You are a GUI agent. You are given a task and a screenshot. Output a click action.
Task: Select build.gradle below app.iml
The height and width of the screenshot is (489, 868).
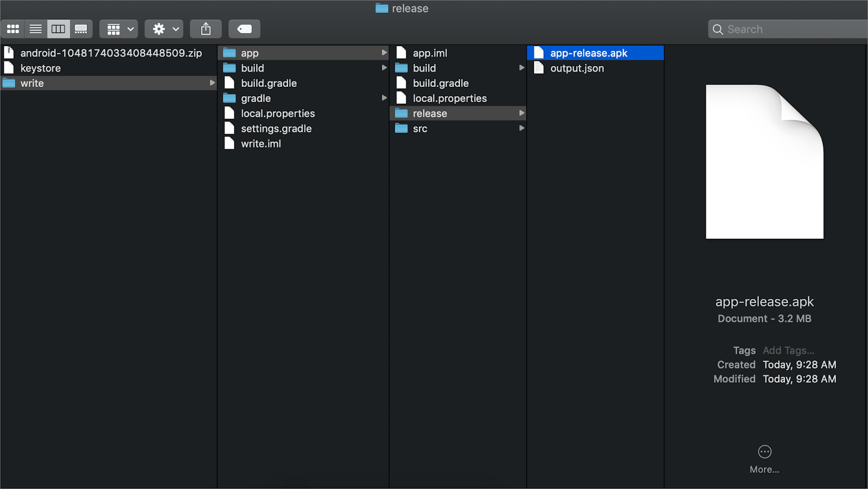[458, 83]
